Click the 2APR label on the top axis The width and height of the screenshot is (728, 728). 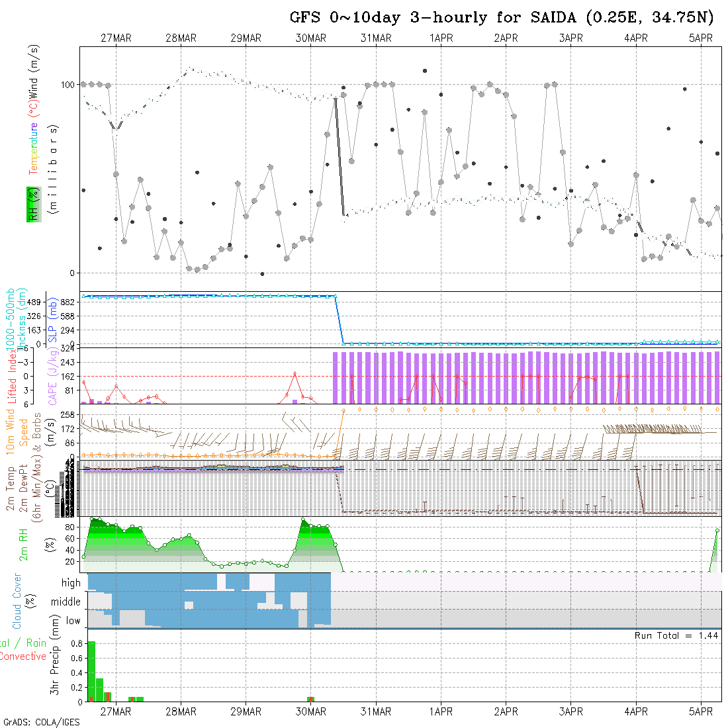click(x=506, y=38)
